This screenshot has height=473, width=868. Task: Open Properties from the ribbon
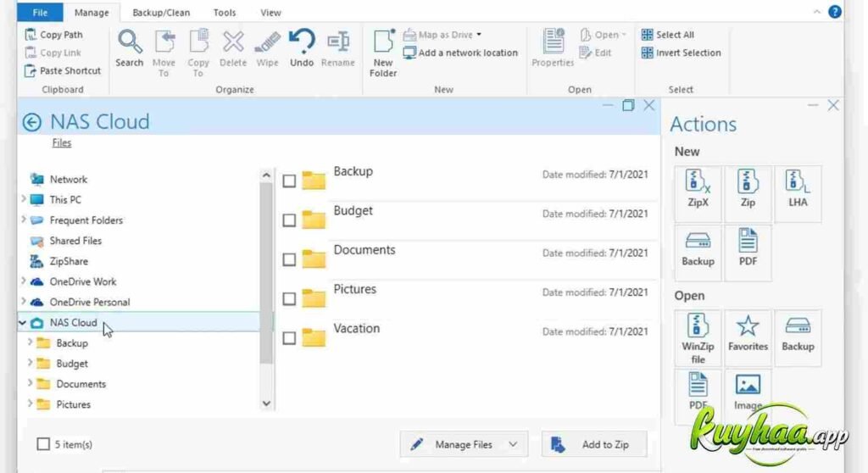click(553, 48)
